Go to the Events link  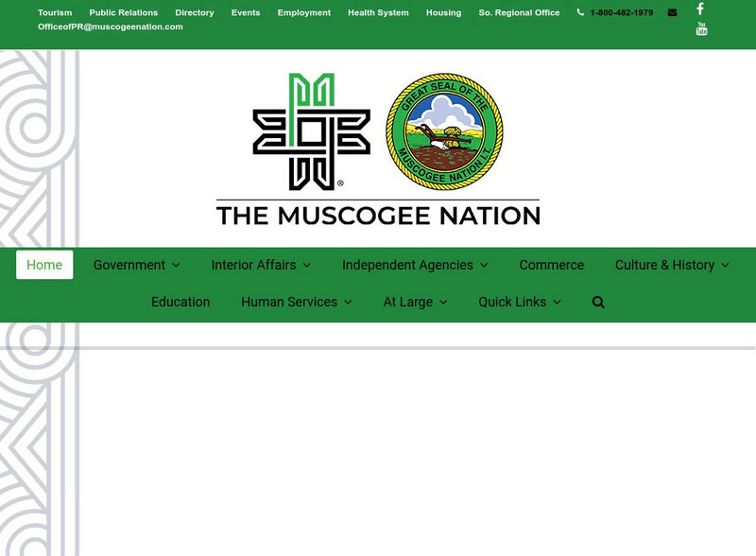click(246, 12)
